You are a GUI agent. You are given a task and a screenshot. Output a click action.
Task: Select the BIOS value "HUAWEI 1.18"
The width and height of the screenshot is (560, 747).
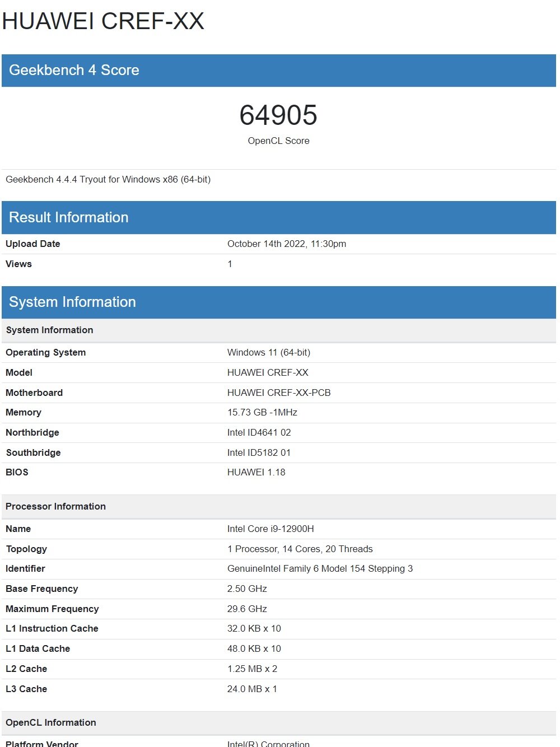[x=256, y=473]
